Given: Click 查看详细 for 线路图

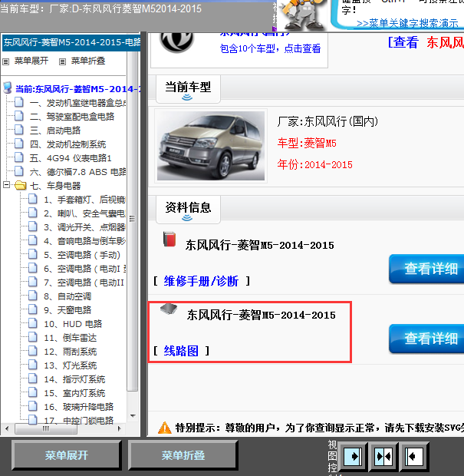Looking at the screenshot, I should click(426, 339).
